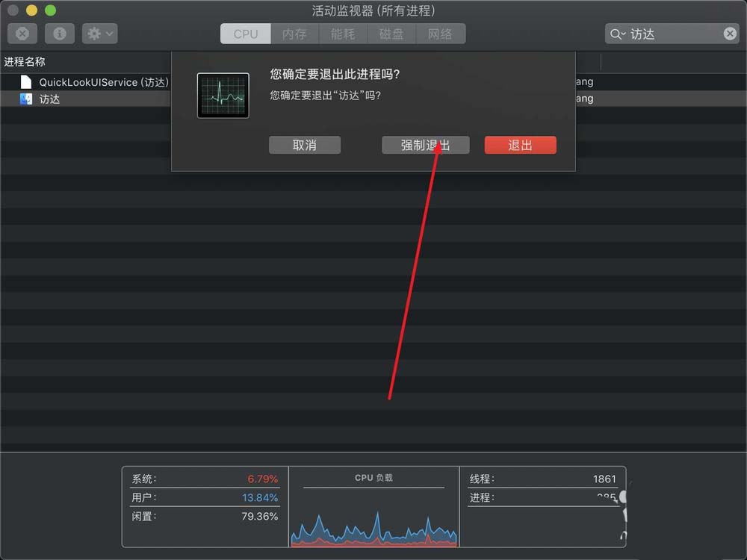
Task: Select the 访达 process icon in the list
Action: 27,98
